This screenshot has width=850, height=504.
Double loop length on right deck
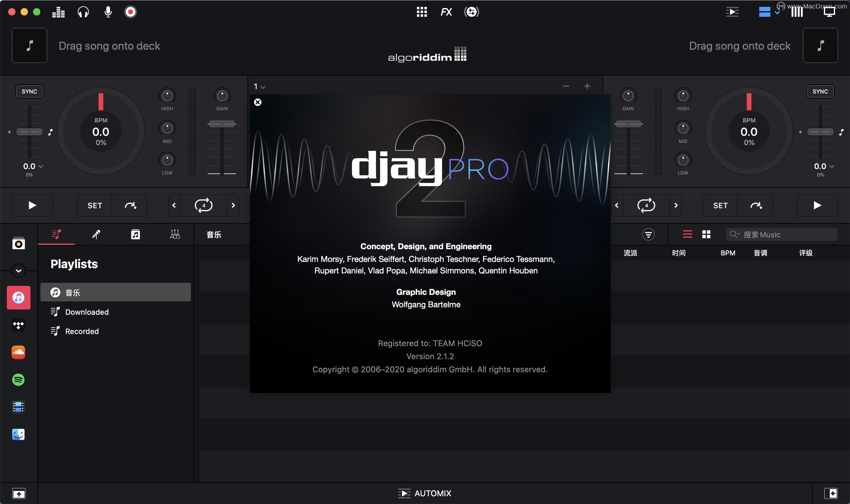click(x=676, y=205)
